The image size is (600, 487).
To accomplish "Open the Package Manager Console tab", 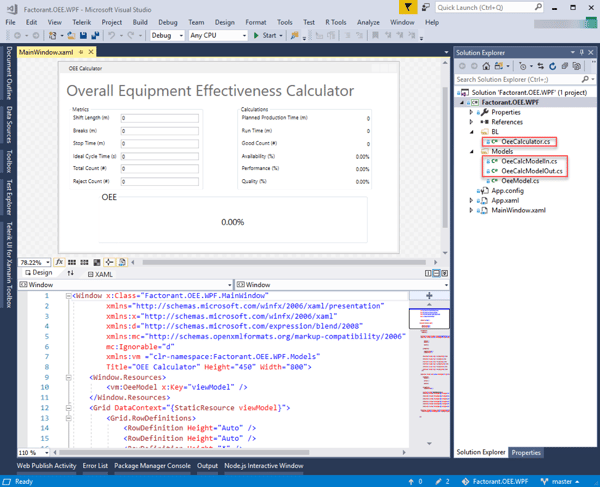I will click(x=152, y=466).
